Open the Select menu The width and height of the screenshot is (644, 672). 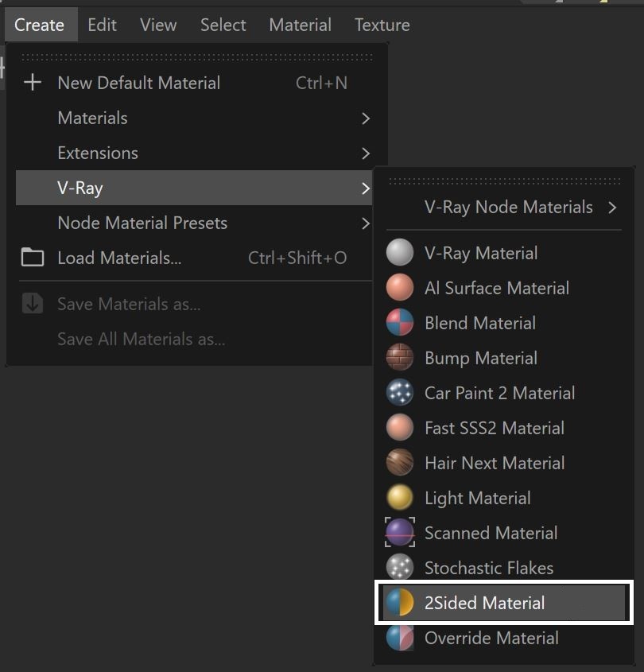tap(223, 25)
